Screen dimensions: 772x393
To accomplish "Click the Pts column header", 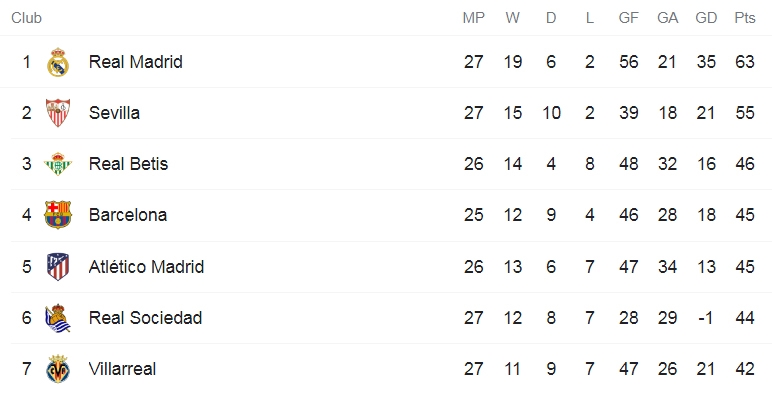I will pos(745,18).
